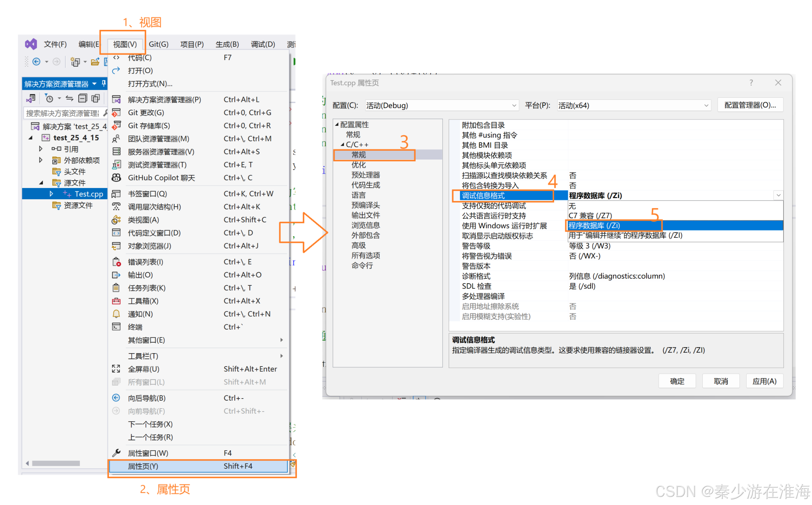Click the Show All Files toolbar icon
This screenshot has height=505, width=812.
[95, 98]
